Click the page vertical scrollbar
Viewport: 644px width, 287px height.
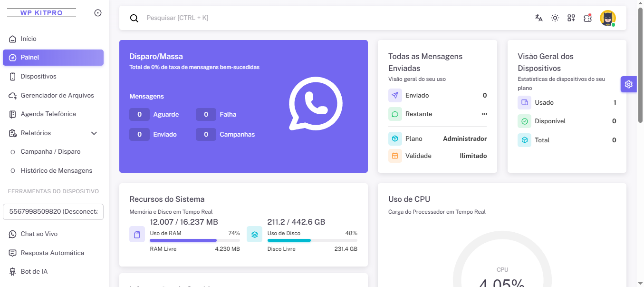640,67
